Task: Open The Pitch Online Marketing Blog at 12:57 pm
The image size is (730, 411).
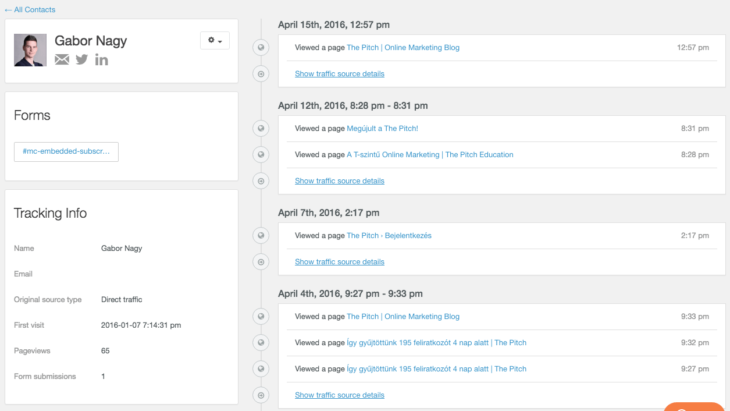Action: point(403,47)
